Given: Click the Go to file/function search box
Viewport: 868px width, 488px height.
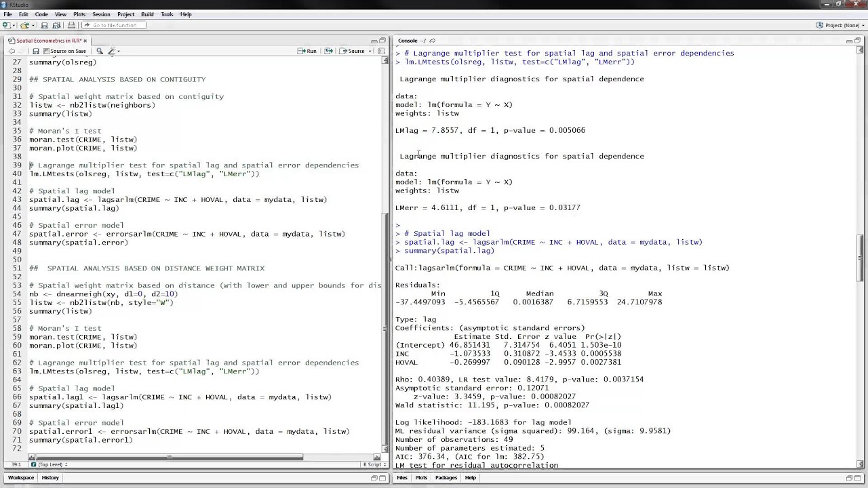Looking at the screenshot, I should coord(114,25).
